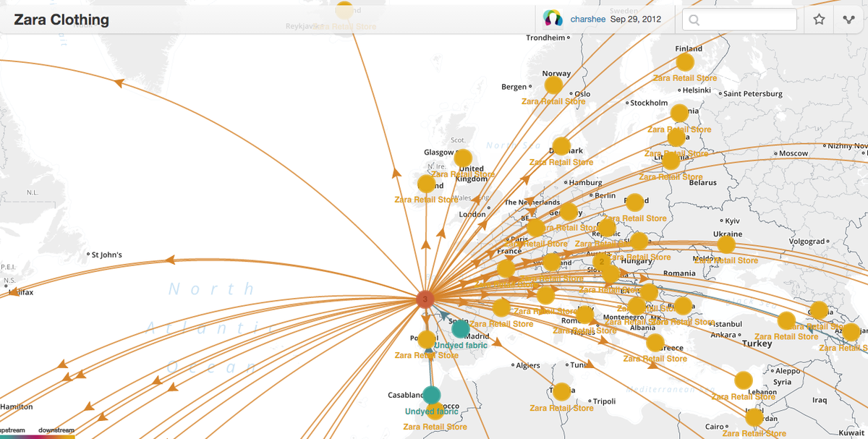Click the Helsinki city label
Screen dimensions: 868x439
697,90
